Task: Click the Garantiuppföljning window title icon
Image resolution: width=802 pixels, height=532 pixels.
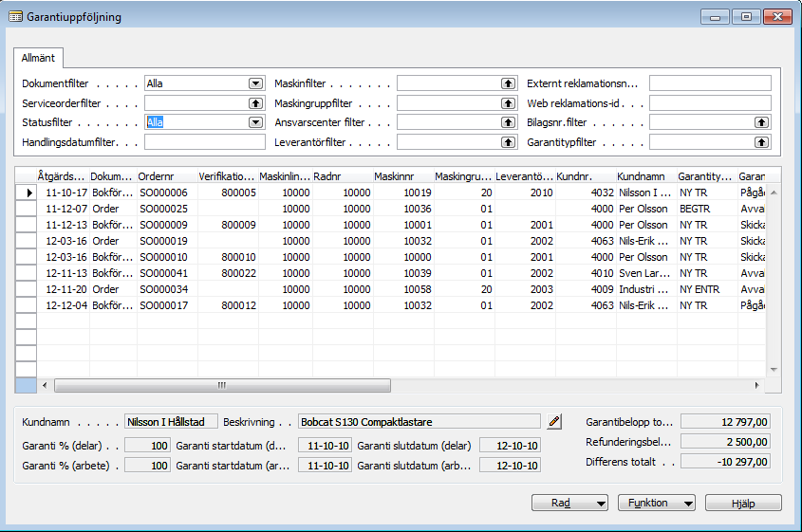Action: [x=15, y=17]
